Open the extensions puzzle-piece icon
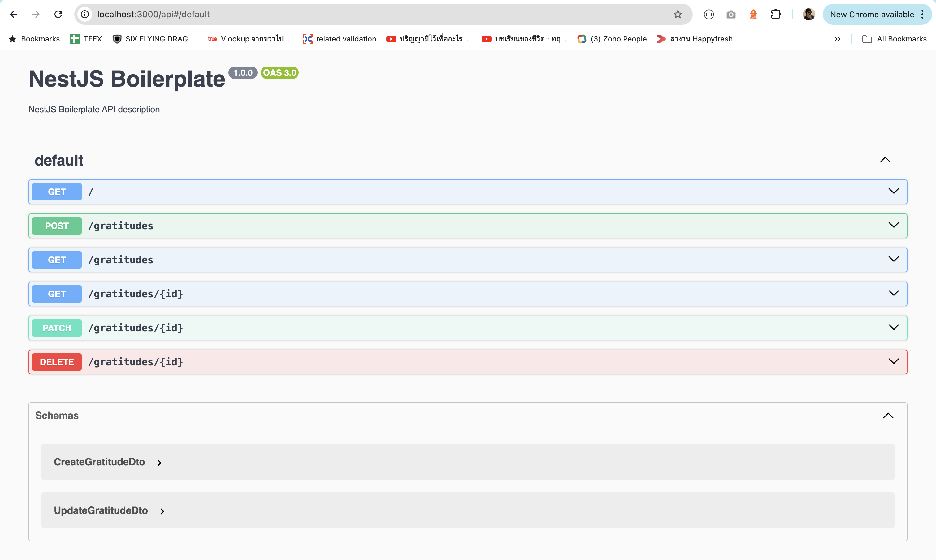This screenshot has height=560, width=936. point(776,14)
